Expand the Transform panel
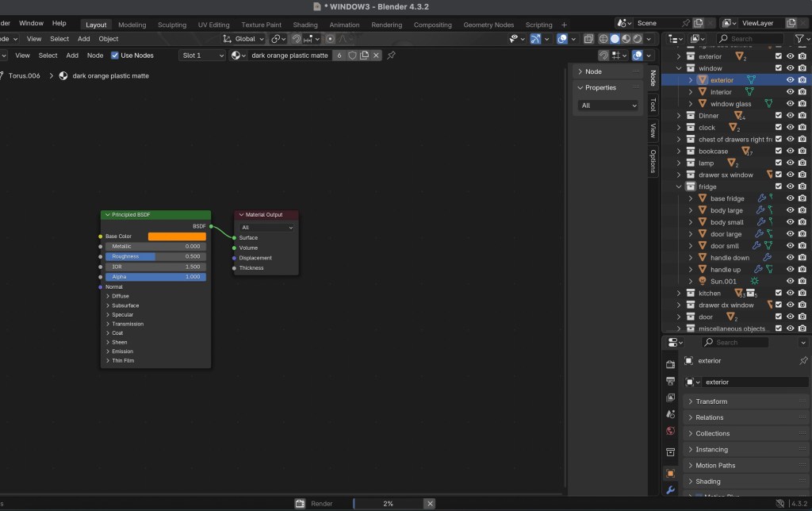Image resolution: width=812 pixels, height=511 pixels. [711, 401]
